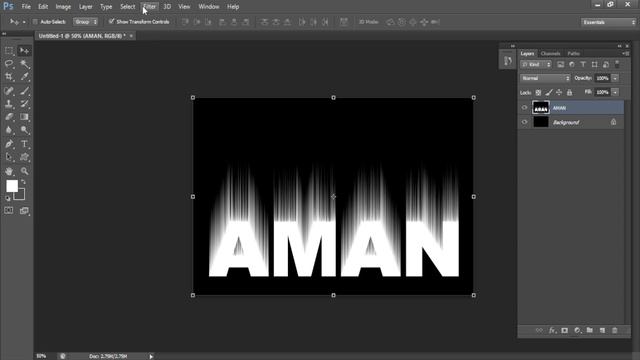Screen dimensions: 640x360
Task: Select the Dodge tool
Action: (24, 130)
